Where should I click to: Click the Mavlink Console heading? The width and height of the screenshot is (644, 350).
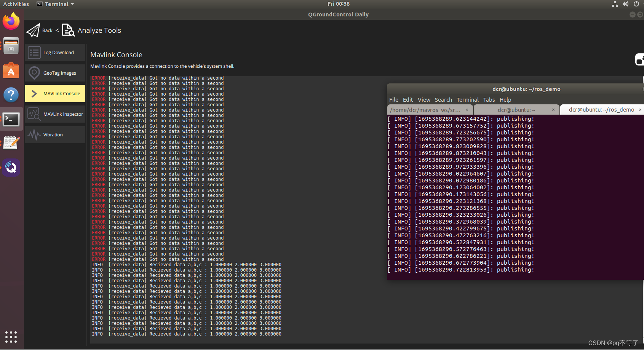(116, 55)
